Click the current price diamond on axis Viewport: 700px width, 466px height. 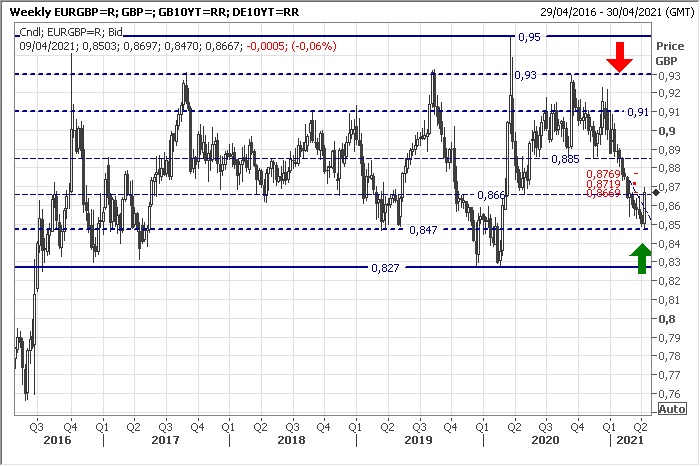(656, 191)
